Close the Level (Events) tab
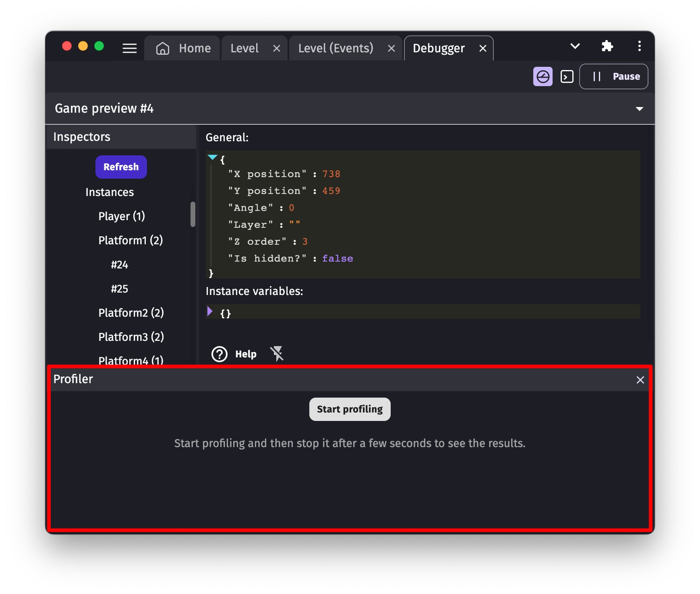The height and width of the screenshot is (594, 700). 391,49
